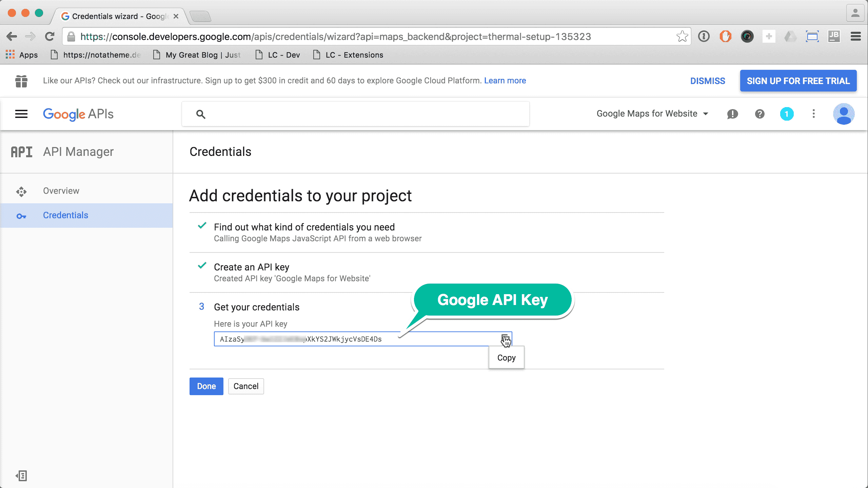
Task: Select Overview sidebar menu item
Action: 61,191
